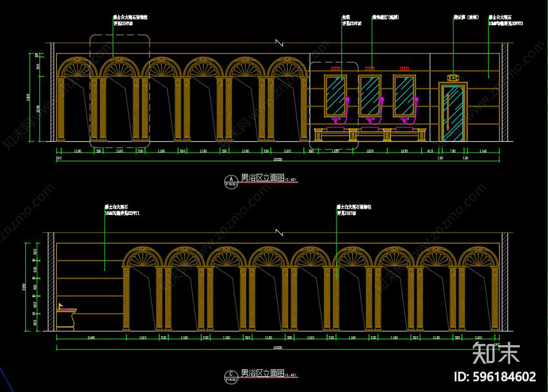The height and width of the screenshot is (392, 548).
Task: Select the wash basin at the lower elevation's left
Action: click(66, 316)
